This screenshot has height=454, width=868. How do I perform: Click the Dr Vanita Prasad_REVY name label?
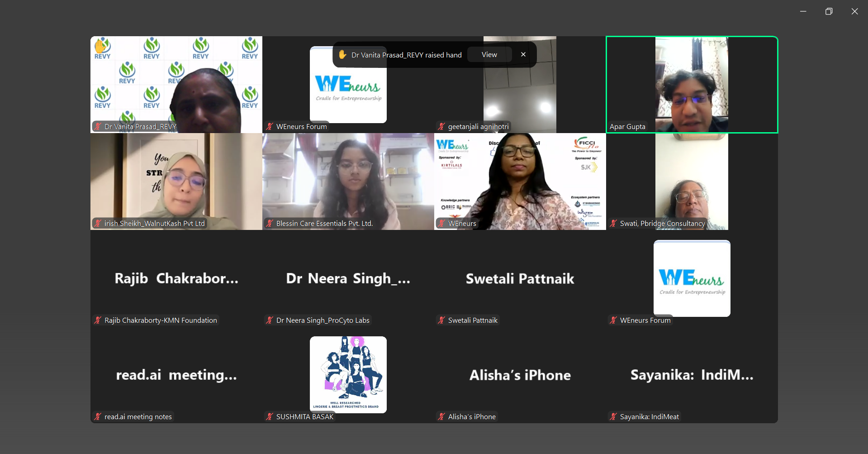(140, 127)
